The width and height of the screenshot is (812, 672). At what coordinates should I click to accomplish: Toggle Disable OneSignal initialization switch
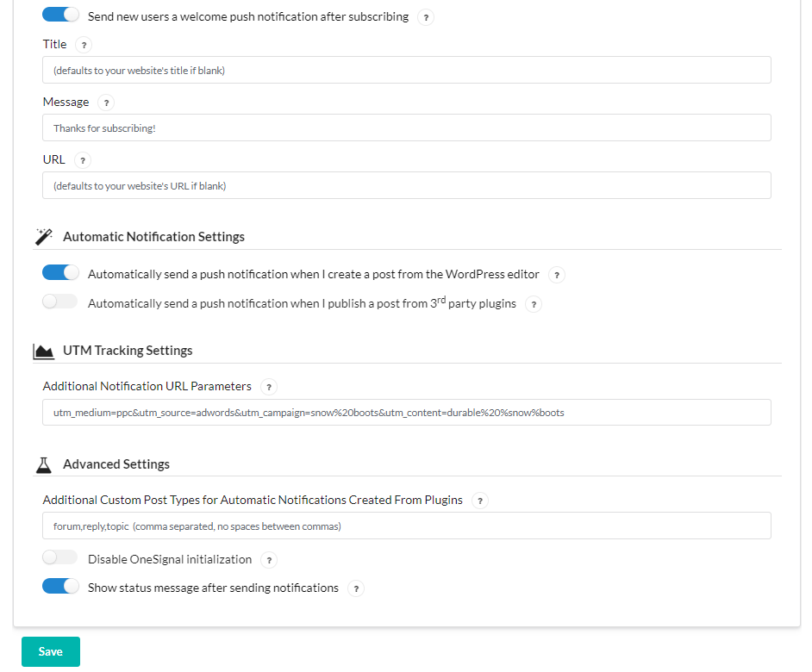pyautogui.click(x=60, y=557)
